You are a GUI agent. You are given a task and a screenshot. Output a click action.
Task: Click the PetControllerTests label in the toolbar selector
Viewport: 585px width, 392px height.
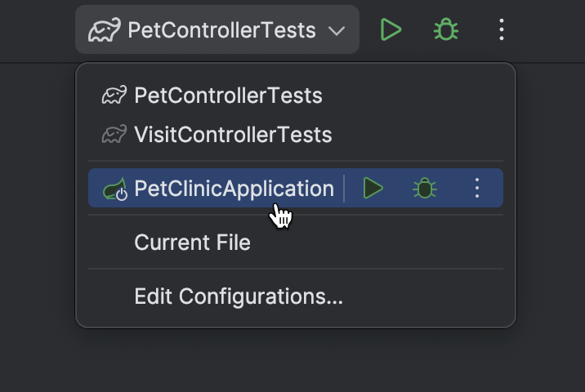click(221, 31)
